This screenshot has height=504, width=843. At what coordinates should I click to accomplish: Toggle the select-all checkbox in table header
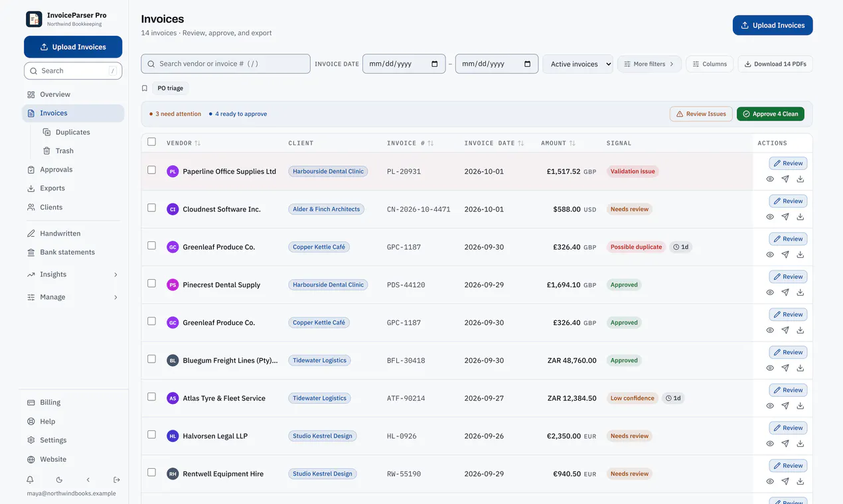(x=151, y=142)
